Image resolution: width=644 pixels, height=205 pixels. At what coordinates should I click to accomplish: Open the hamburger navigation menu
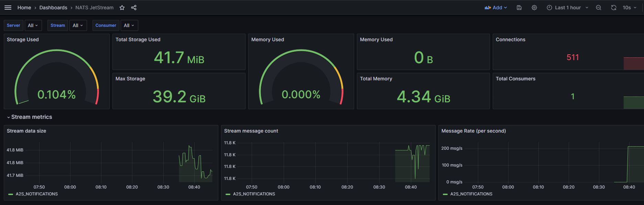click(x=8, y=8)
